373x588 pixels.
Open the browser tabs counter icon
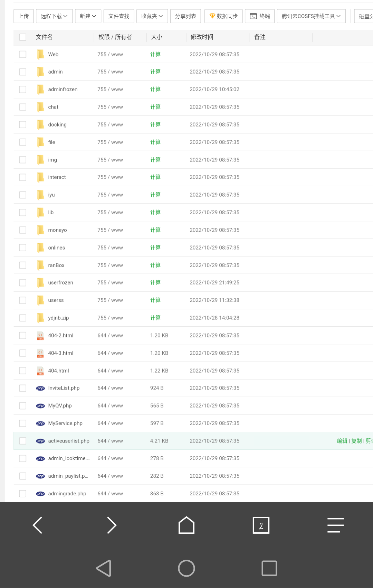click(x=261, y=525)
